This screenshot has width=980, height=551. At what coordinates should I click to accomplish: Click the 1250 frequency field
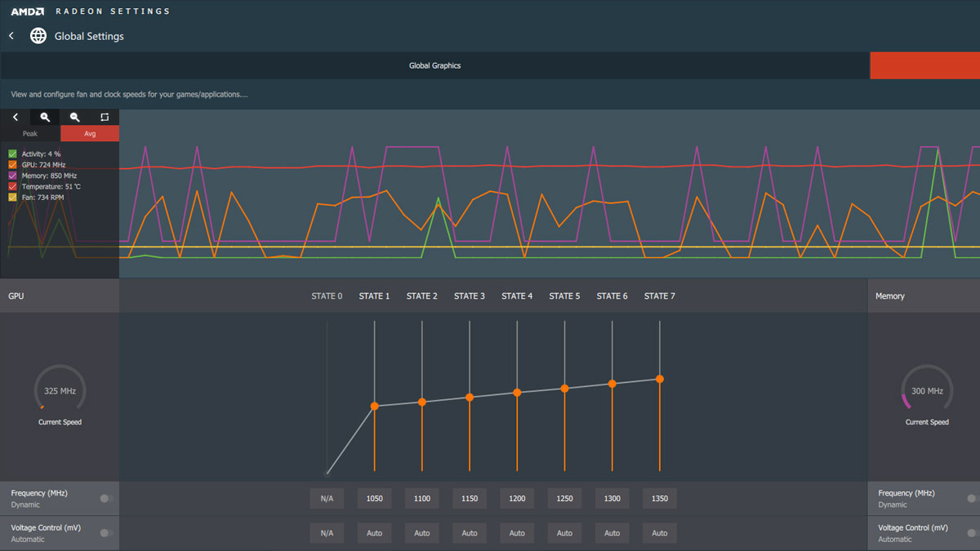pyautogui.click(x=564, y=499)
